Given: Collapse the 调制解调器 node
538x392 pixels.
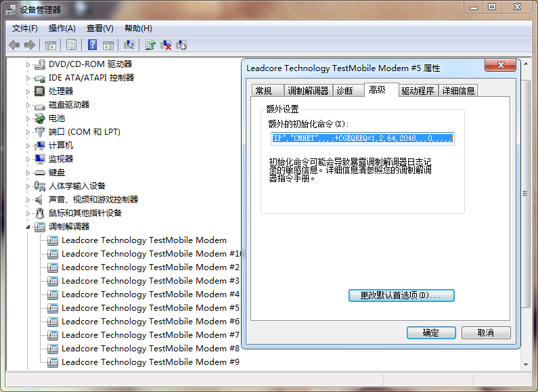Looking at the screenshot, I should point(28,227).
